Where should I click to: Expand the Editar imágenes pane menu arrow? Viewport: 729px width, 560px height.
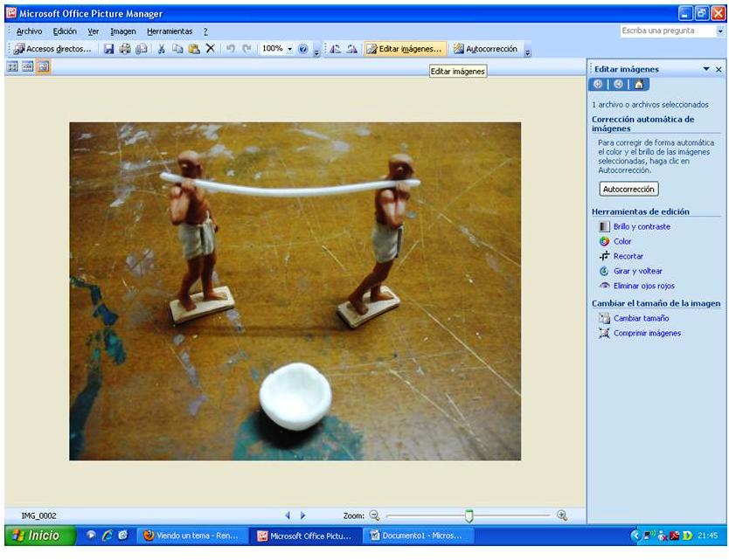click(706, 69)
